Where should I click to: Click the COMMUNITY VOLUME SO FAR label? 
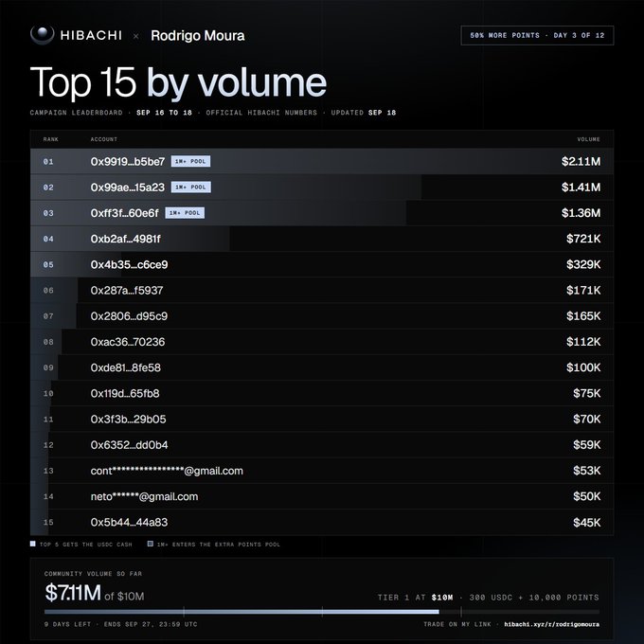[93, 574]
